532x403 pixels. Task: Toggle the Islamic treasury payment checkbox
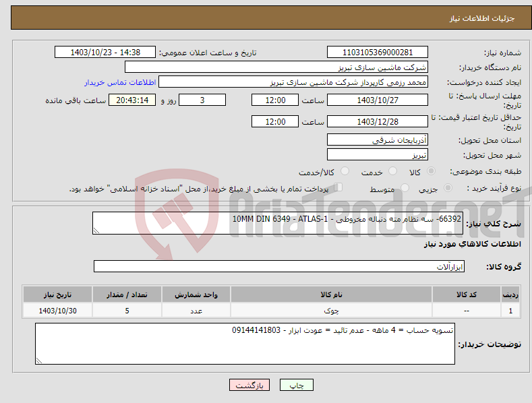click(x=338, y=187)
